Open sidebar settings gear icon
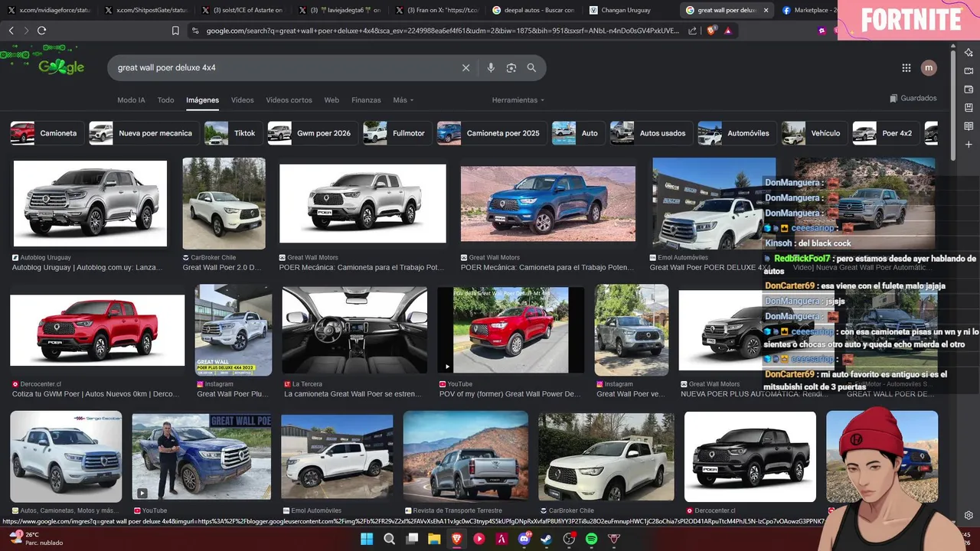This screenshot has height=551, width=980. point(969,516)
